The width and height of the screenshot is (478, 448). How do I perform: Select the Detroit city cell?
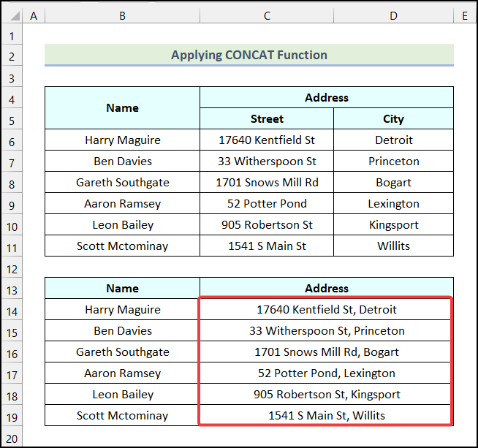(393, 140)
